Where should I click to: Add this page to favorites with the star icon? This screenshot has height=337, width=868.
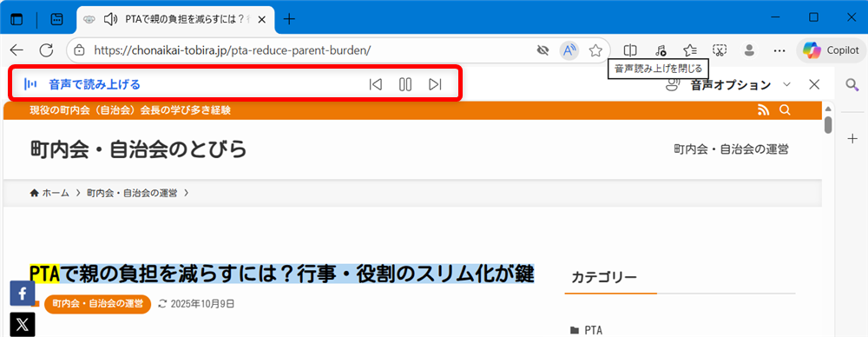(x=595, y=50)
